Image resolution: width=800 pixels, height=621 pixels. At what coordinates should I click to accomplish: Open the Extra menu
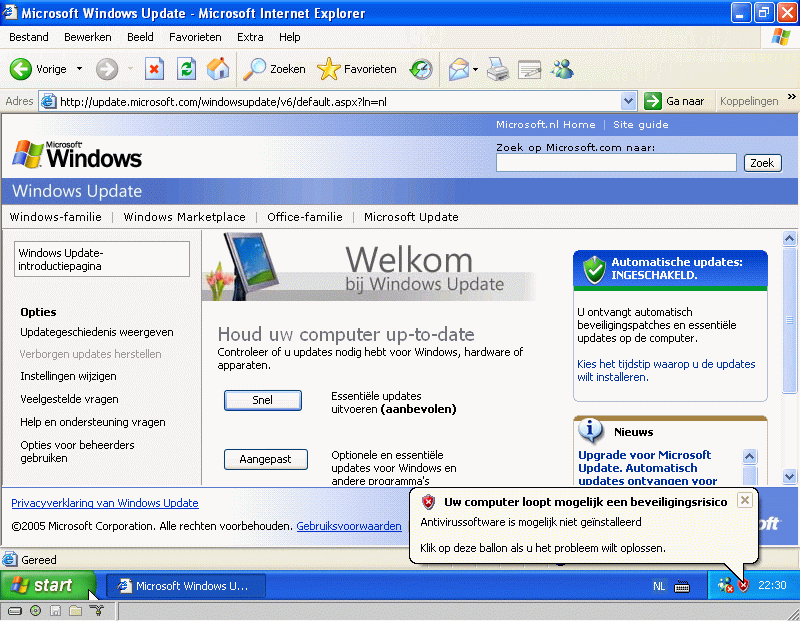click(250, 37)
